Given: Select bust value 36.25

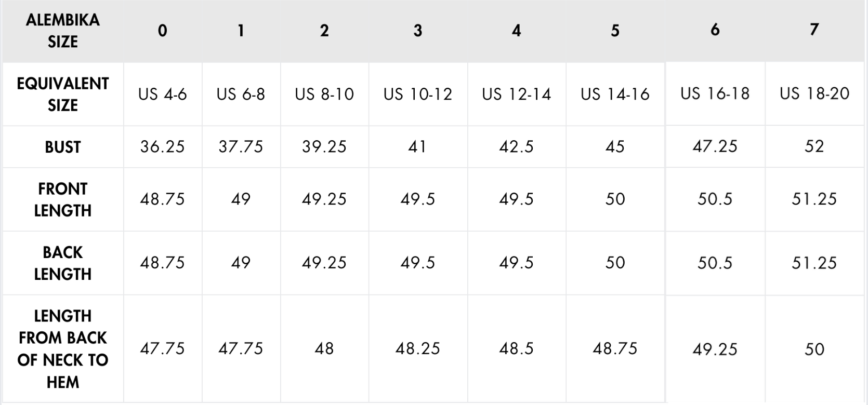Looking at the screenshot, I should pos(163,146).
